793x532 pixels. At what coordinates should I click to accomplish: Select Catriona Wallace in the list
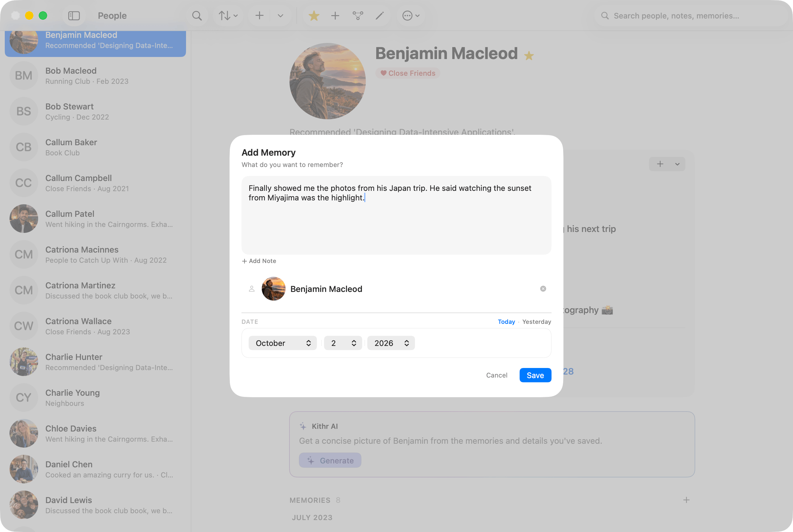pos(95,326)
